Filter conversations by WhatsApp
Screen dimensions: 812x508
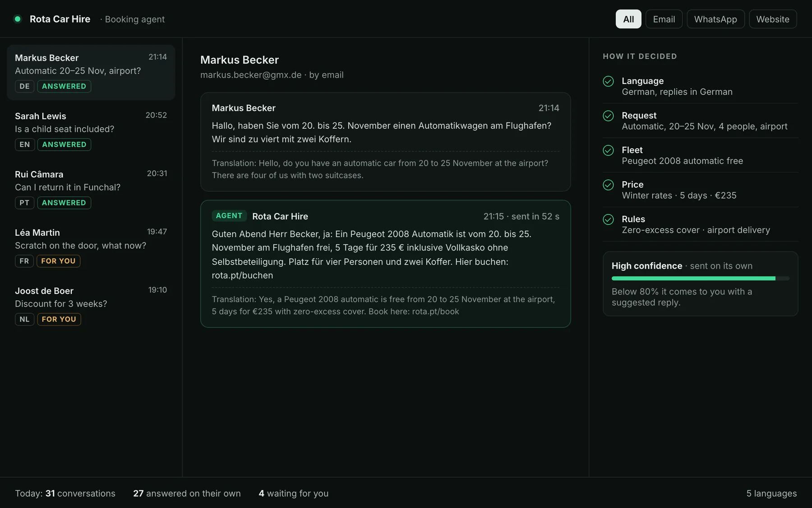tap(715, 19)
